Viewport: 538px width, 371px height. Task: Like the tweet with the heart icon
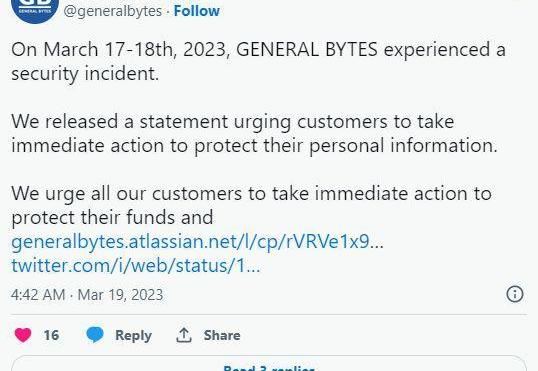23,335
